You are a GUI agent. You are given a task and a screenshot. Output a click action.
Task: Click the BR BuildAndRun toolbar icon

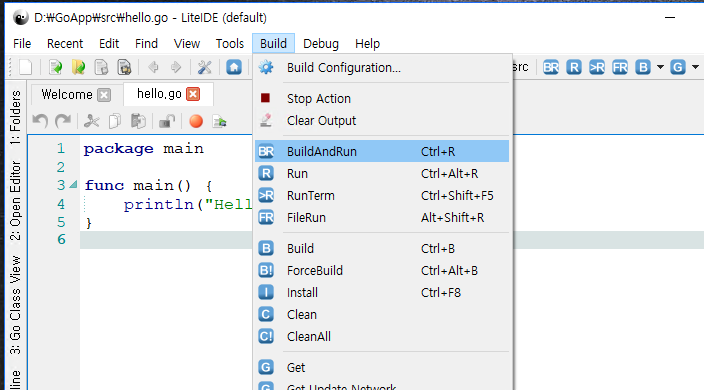pyautogui.click(x=551, y=67)
